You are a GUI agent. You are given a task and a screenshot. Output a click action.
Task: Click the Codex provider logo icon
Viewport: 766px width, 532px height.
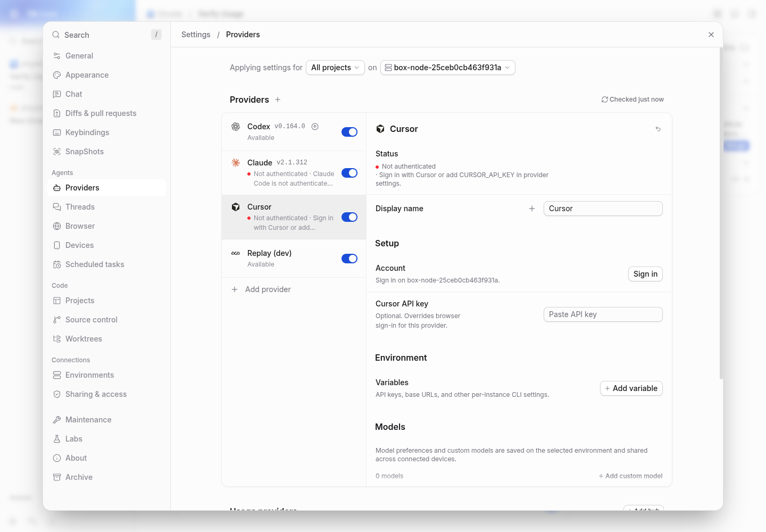pos(236,127)
